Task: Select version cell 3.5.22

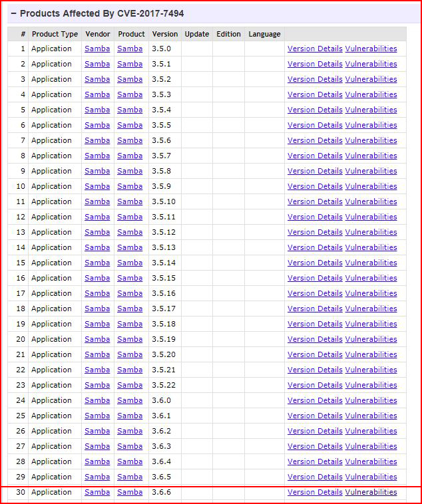Action: tap(164, 385)
